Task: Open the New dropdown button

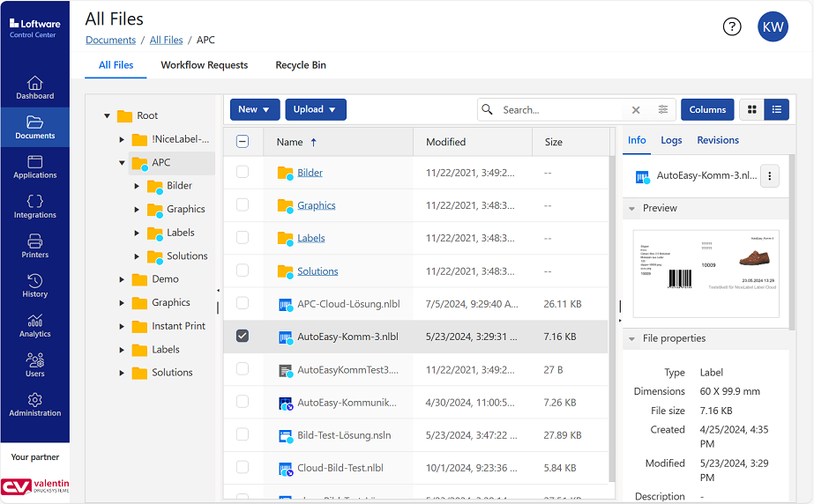Action: (255, 109)
